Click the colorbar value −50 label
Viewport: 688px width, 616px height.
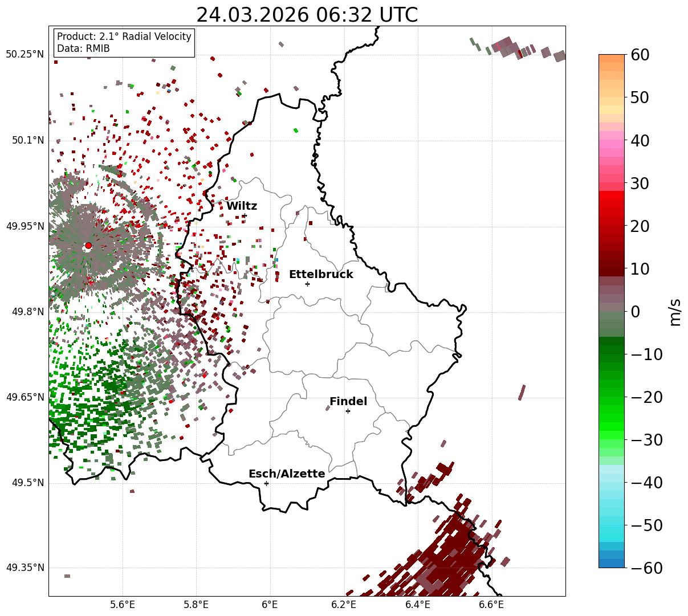[646, 525]
